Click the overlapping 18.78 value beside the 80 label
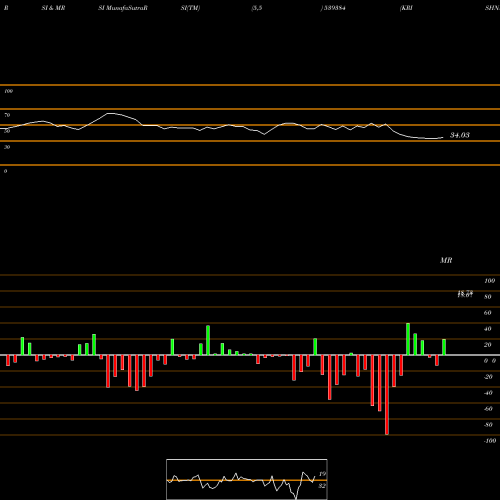500x500 pixels. click(x=465, y=294)
